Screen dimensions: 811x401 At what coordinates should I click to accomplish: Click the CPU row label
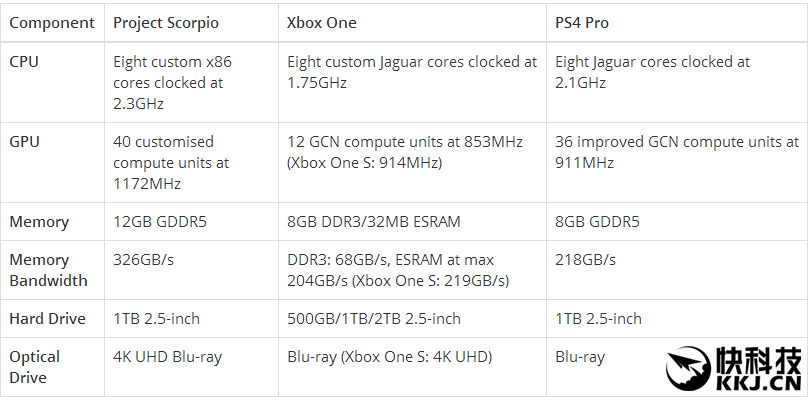coord(25,62)
